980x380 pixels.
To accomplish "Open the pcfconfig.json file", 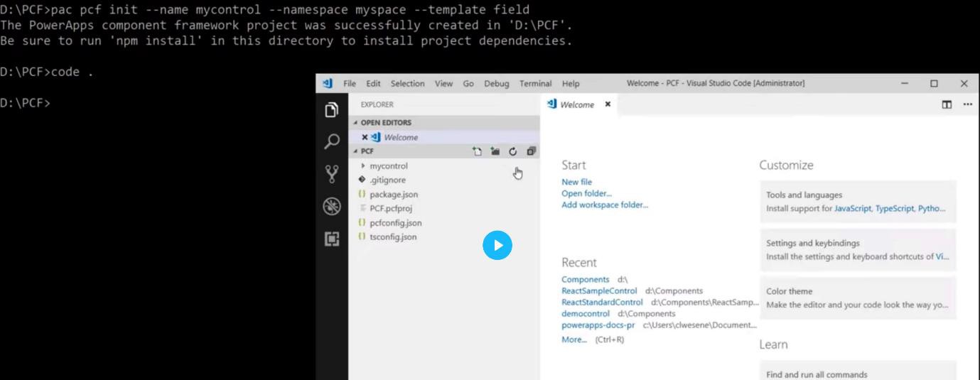I will [395, 223].
